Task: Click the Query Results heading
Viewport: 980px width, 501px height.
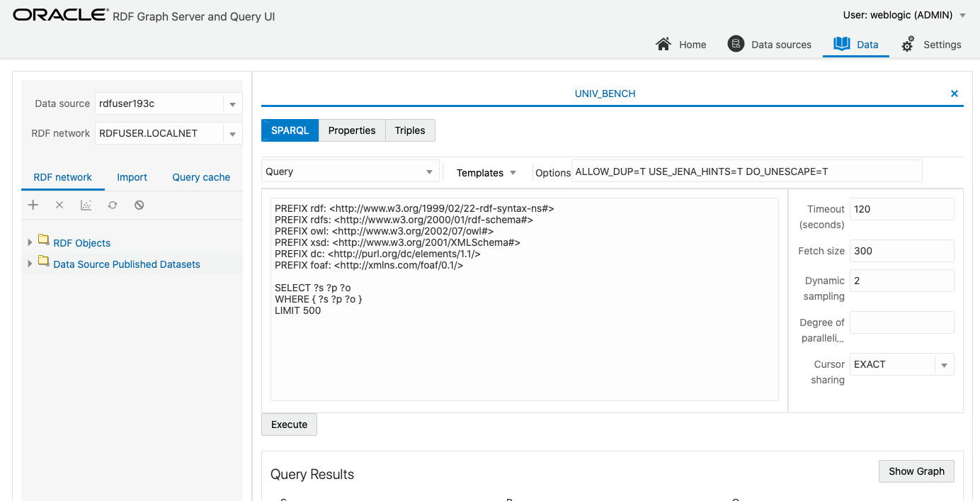Action: pos(312,475)
